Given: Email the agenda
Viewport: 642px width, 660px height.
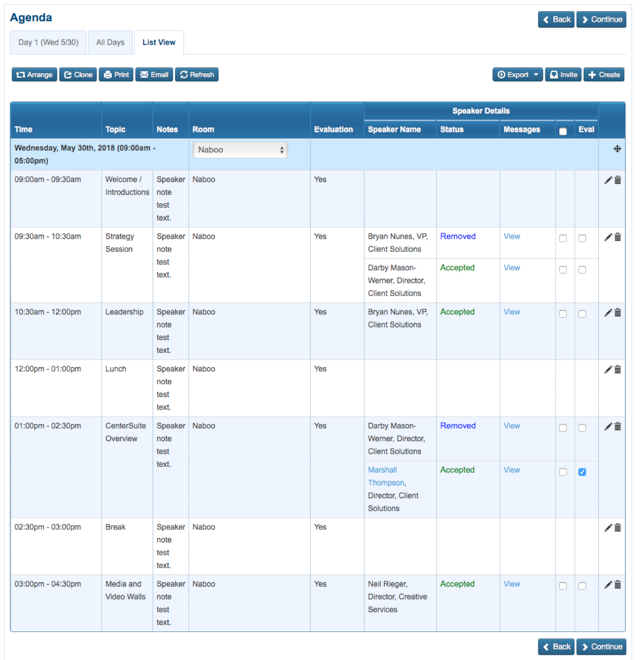Looking at the screenshot, I should tap(154, 75).
